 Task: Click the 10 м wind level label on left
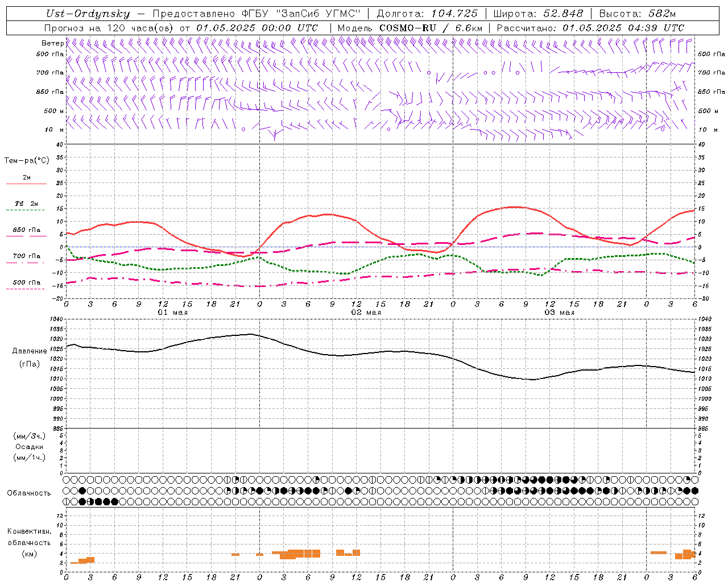(x=55, y=130)
